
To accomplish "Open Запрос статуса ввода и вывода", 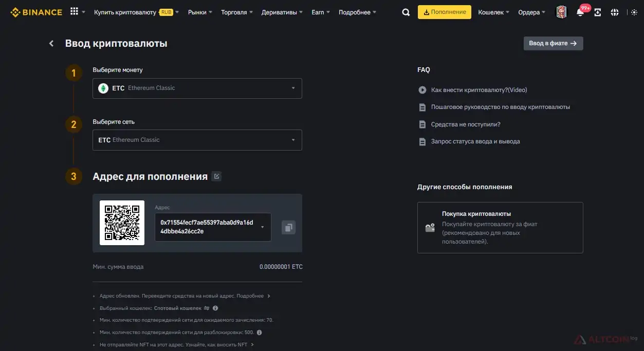I will [475, 141].
